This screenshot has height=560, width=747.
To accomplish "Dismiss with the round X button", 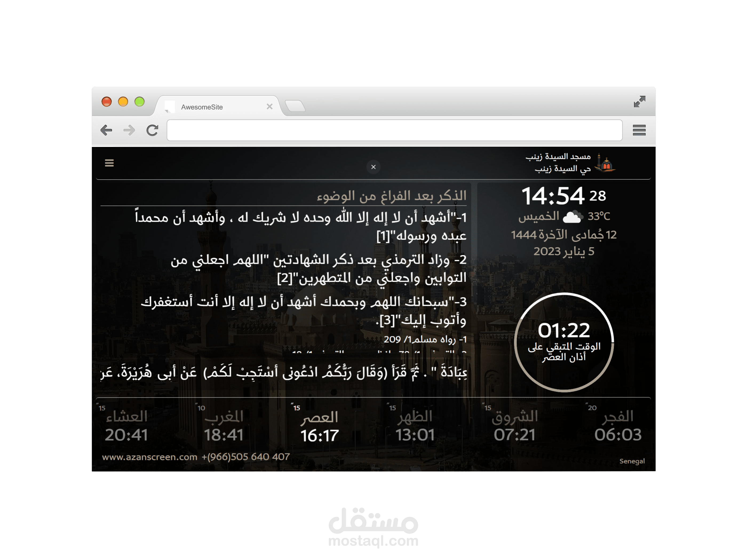I will point(373,167).
